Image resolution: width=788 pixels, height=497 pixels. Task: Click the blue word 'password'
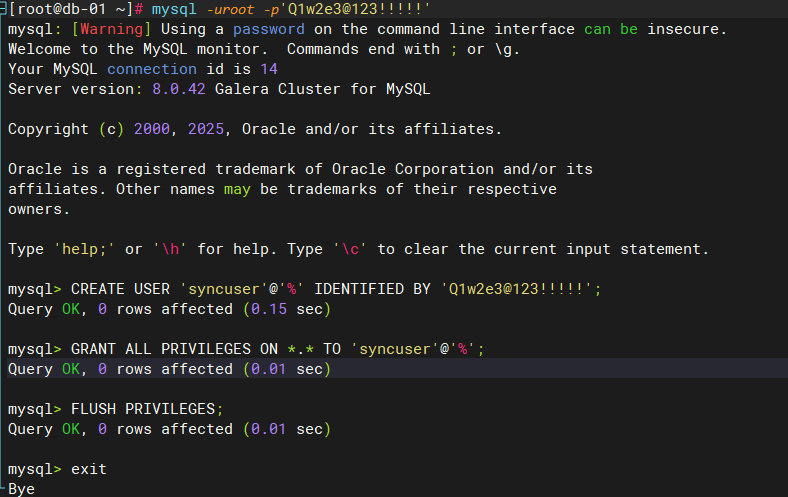pyautogui.click(x=268, y=29)
